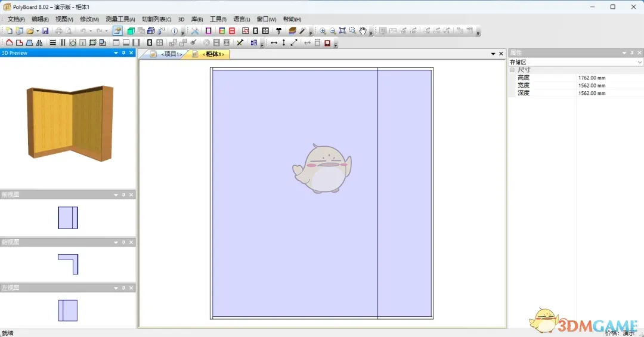
Task: Pin the 前视图 panel
Action: pos(123,195)
